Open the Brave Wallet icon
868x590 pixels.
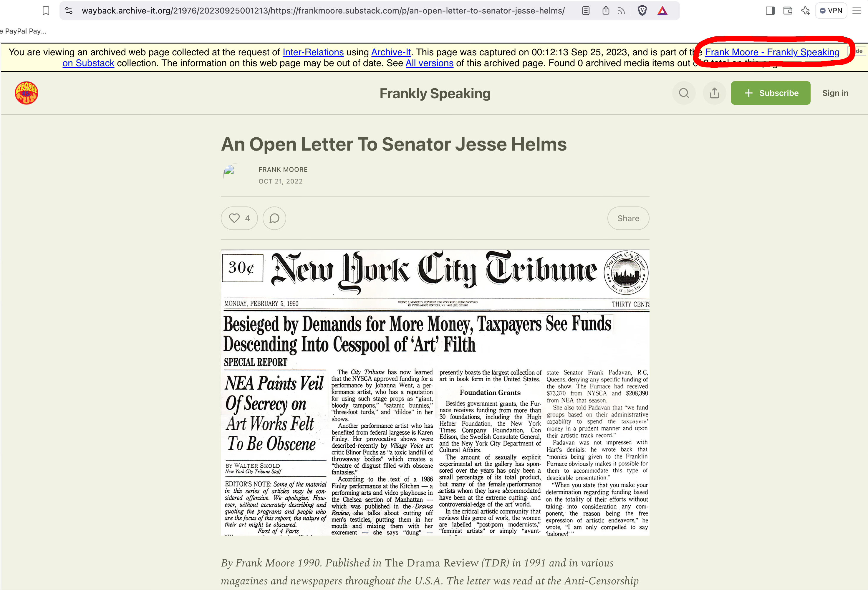tap(788, 11)
